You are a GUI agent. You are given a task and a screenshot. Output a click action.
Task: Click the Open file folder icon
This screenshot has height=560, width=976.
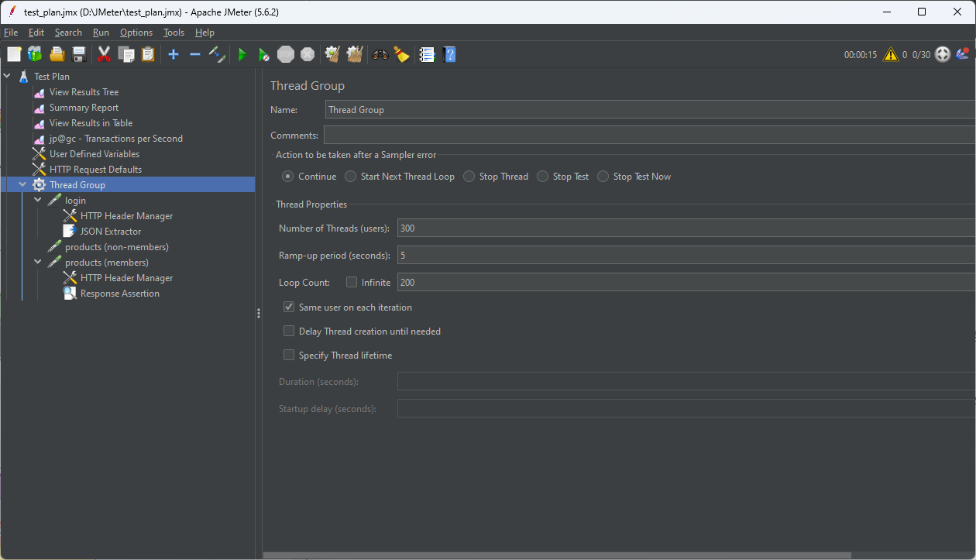[57, 54]
